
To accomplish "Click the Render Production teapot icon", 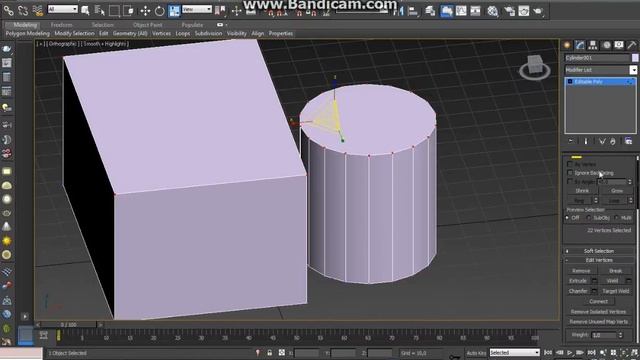I will point(538,11).
